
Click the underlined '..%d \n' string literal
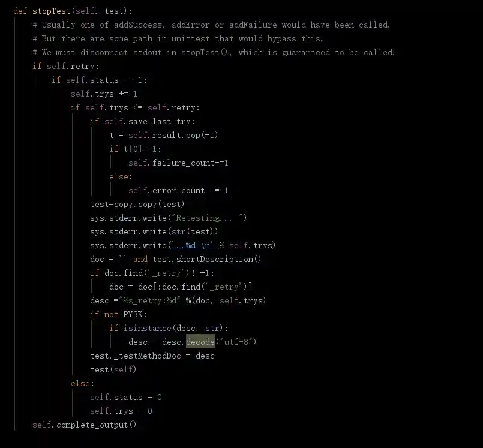pos(193,245)
